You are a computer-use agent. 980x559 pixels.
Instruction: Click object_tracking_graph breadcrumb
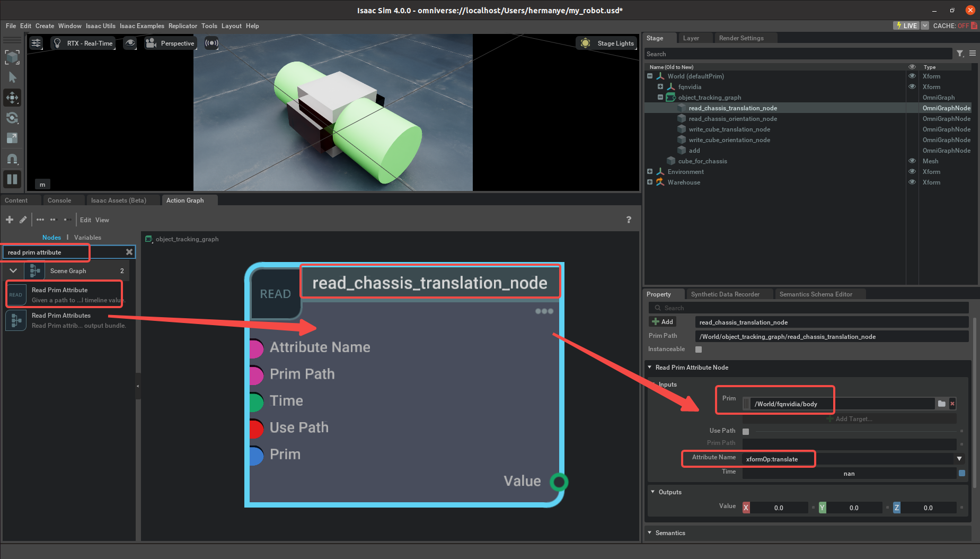tap(187, 239)
